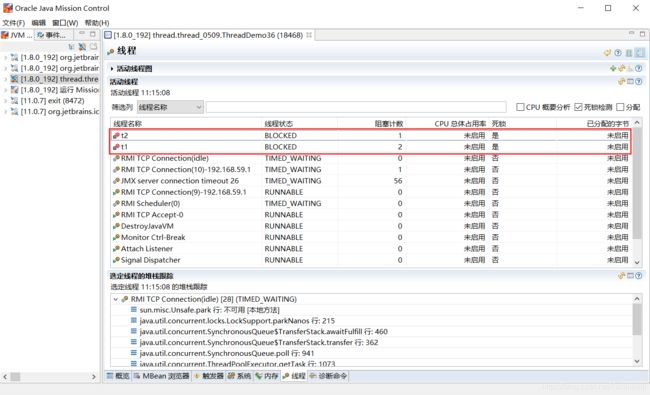Image resolution: width=650 pixels, height=395 pixels.
Task: Click the tree layout icon in the JVM browser toolbar
Action: [x=72, y=46]
